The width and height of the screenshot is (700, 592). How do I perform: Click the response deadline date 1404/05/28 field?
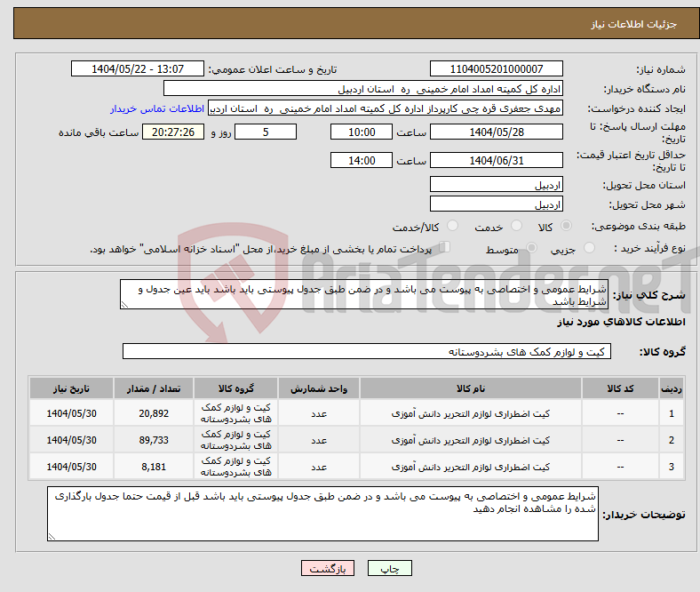pos(496,132)
